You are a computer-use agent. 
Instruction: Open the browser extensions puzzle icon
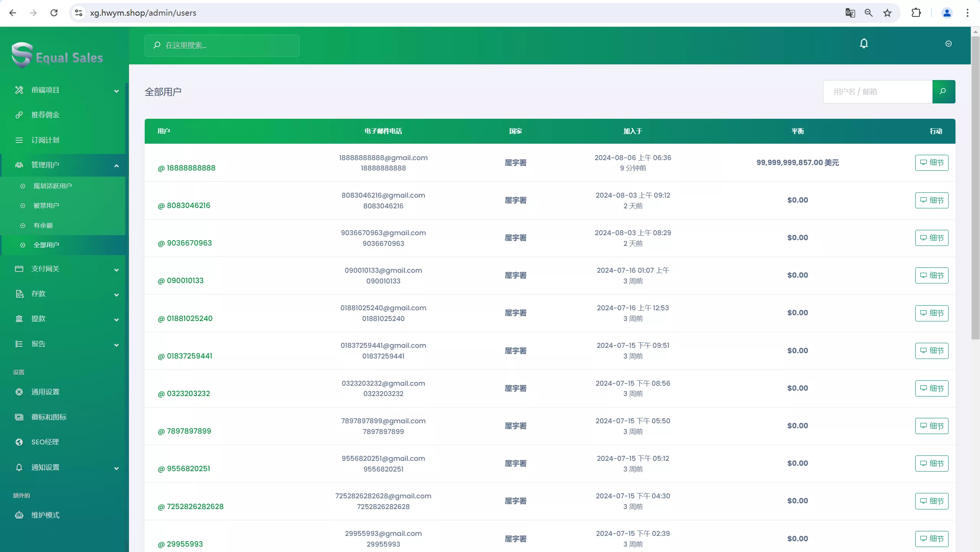[916, 13]
